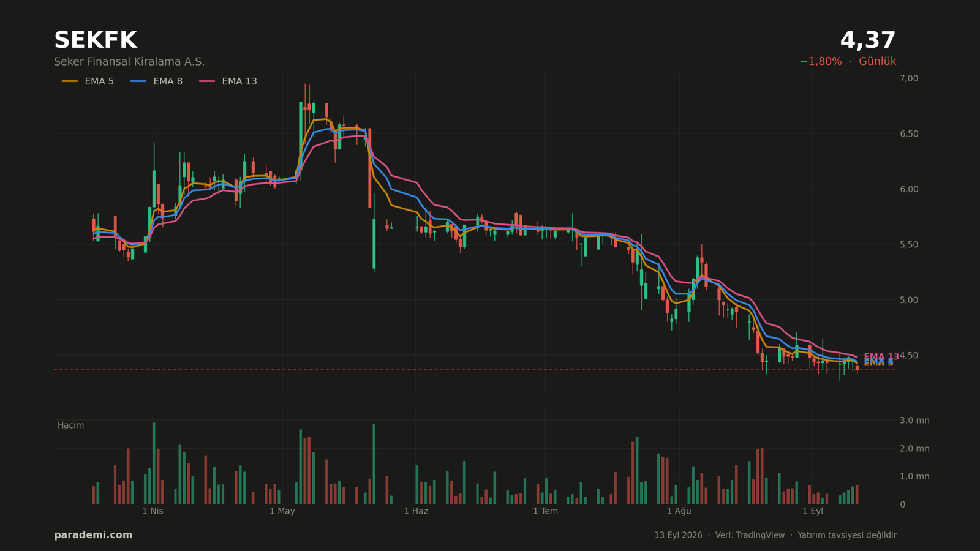
Task: Click the 6,00 price axis label
Action: (x=909, y=189)
